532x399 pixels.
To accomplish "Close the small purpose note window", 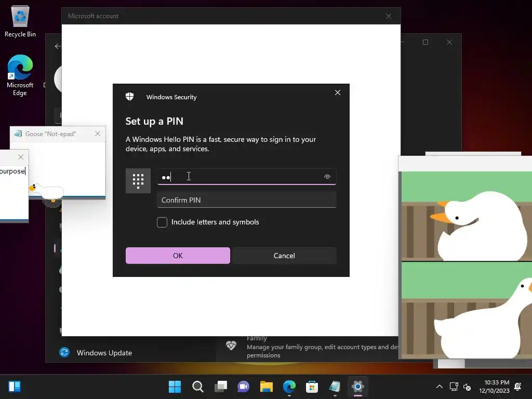I will (x=21, y=157).
